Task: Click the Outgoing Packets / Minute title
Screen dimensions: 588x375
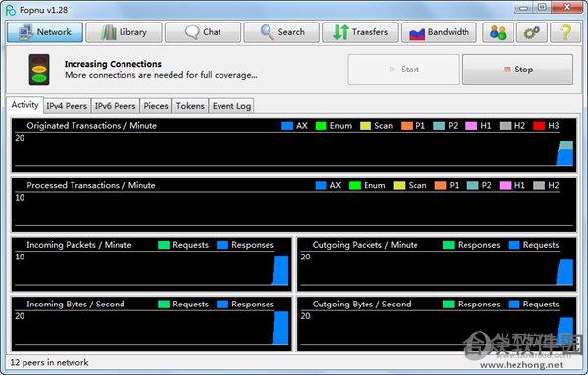Action: point(365,245)
